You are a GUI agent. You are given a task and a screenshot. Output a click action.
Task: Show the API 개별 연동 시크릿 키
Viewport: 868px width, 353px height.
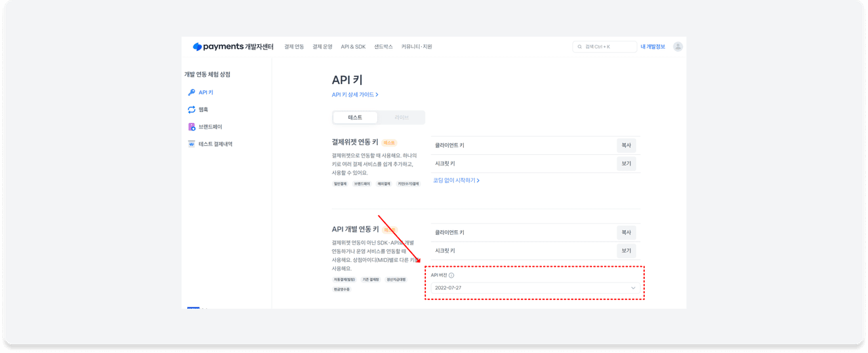tap(626, 250)
